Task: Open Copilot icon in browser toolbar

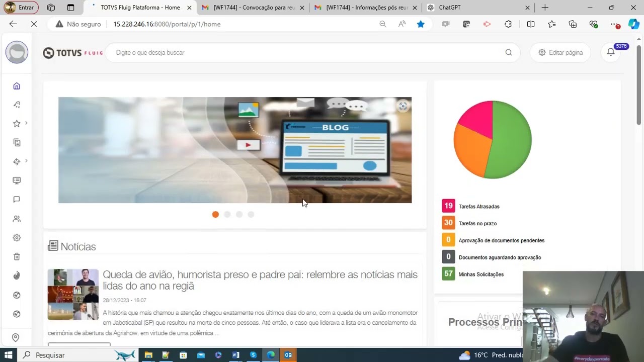Action: click(633, 24)
